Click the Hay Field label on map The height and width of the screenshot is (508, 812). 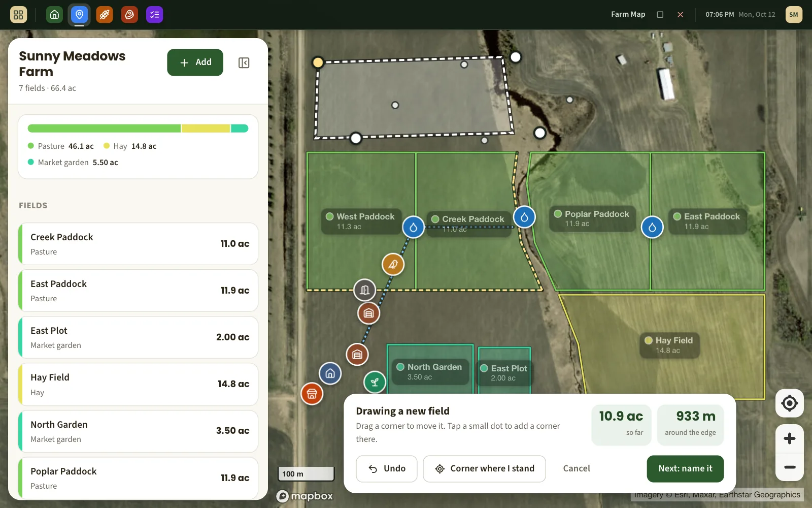tap(669, 345)
